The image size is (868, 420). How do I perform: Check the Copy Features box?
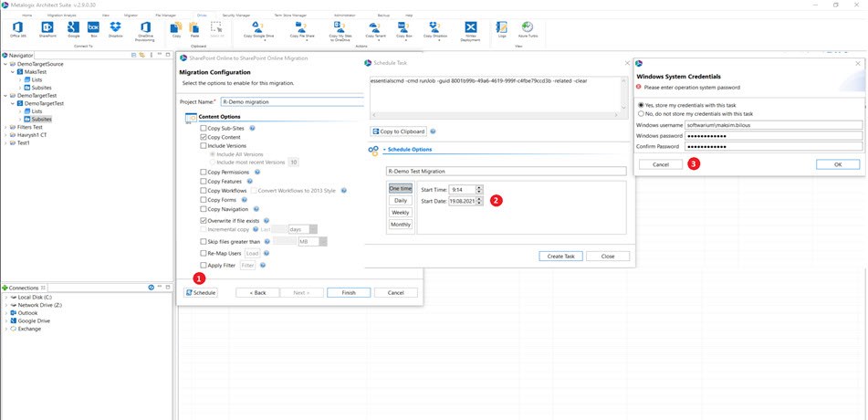pyautogui.click(x=204, y=181)
